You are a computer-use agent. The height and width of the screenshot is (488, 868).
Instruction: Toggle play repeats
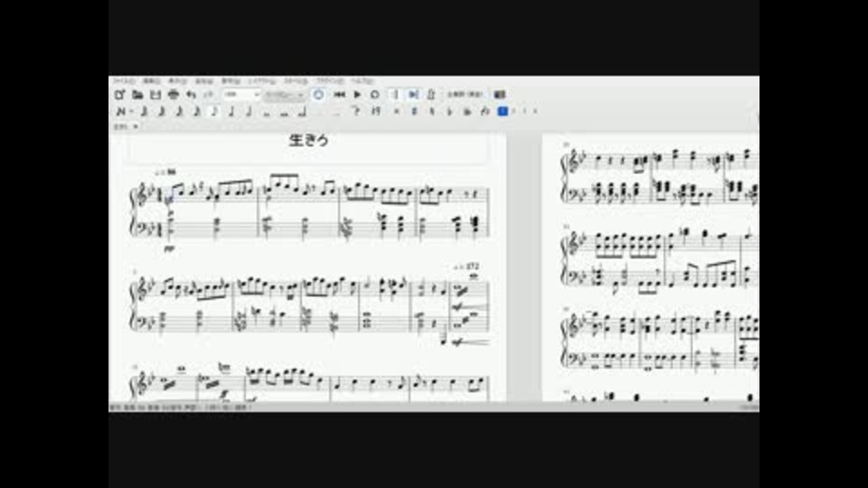click(x=396, y=95)
